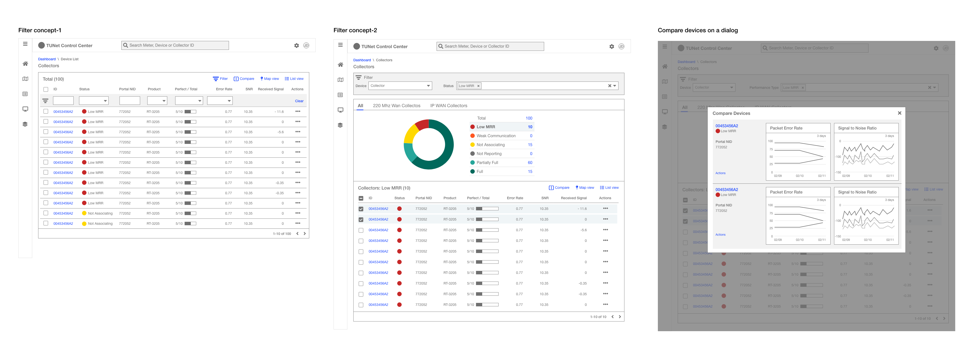Remove Low MRR chip in concept-2 Status
Screen dimensions: 980x353
[478, 86]
